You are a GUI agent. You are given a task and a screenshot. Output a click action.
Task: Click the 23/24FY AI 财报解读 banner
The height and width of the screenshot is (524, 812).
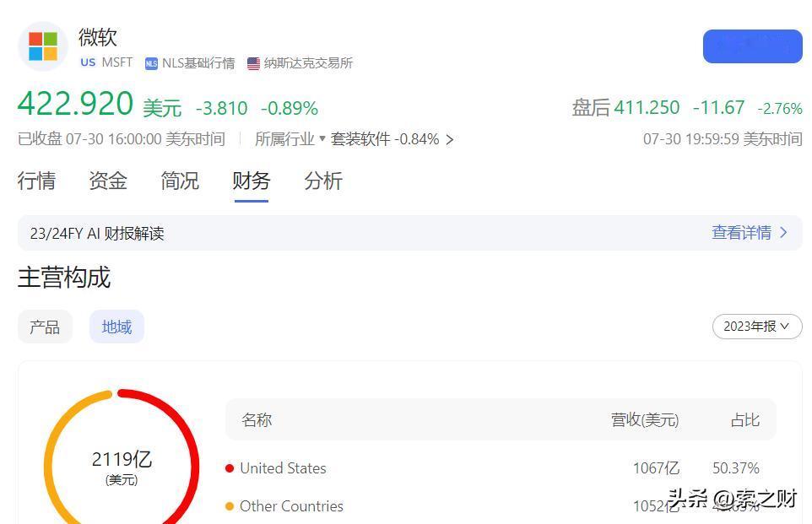[409, 233]
